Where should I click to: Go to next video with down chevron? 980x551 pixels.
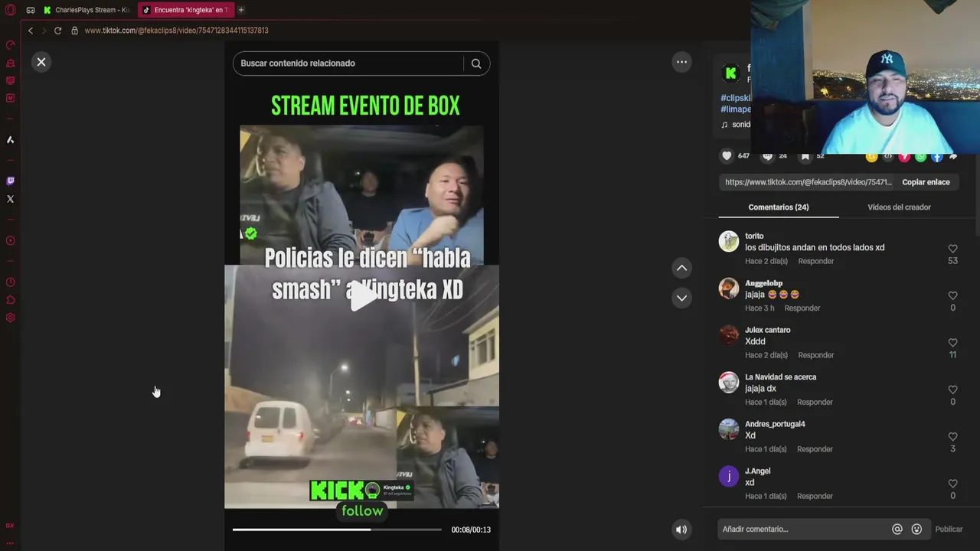681,298
